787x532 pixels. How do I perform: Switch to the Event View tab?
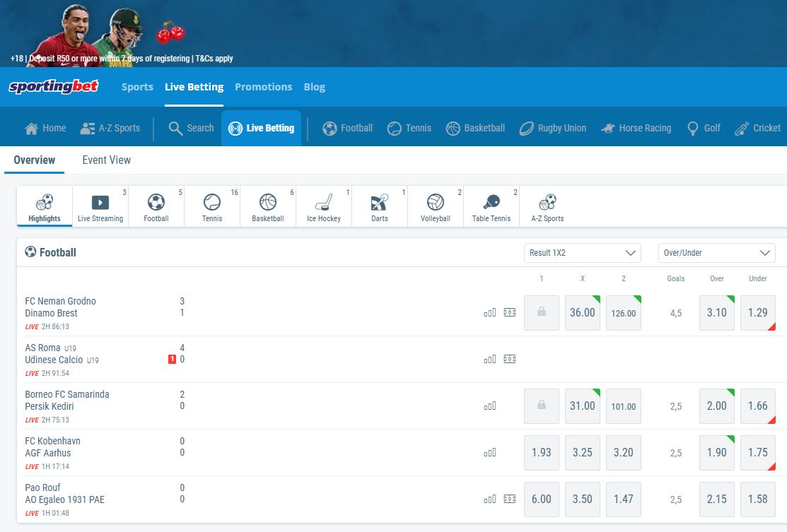106,160
